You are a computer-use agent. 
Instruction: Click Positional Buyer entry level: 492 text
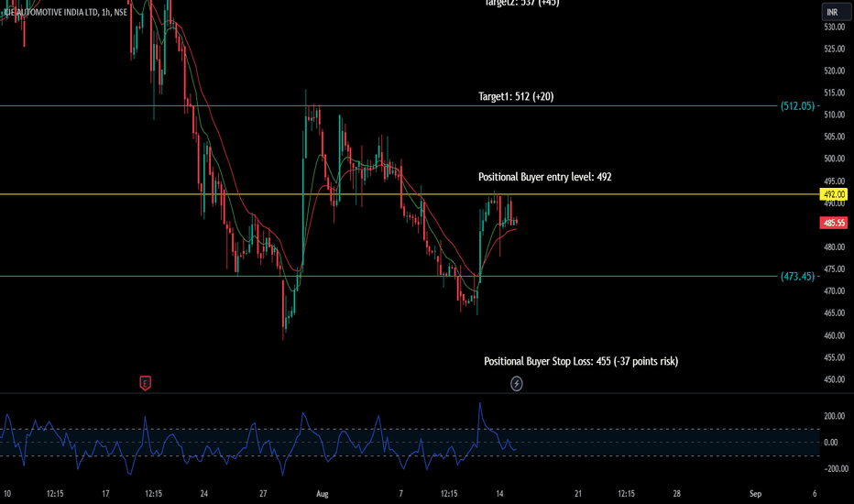[x=544, y=177]
